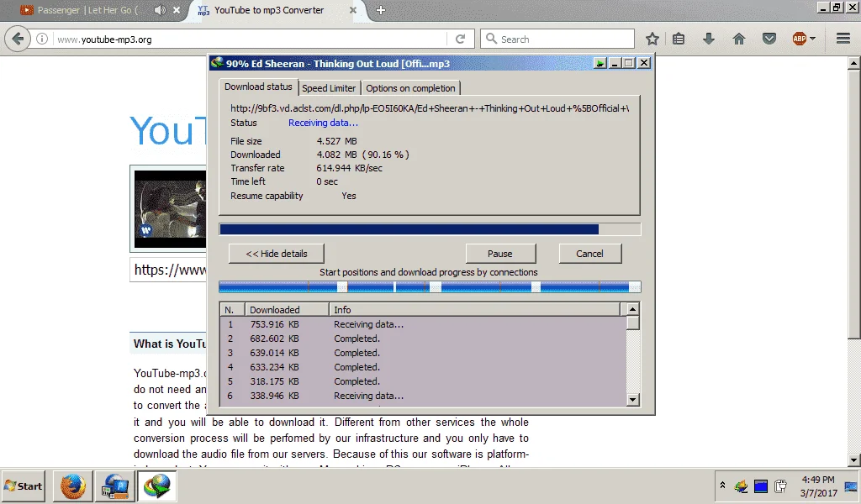Open Adblock Plus icon menu
Image resolution: width=861 pixels, height=504 pixels.
click(x=800, y=39)
